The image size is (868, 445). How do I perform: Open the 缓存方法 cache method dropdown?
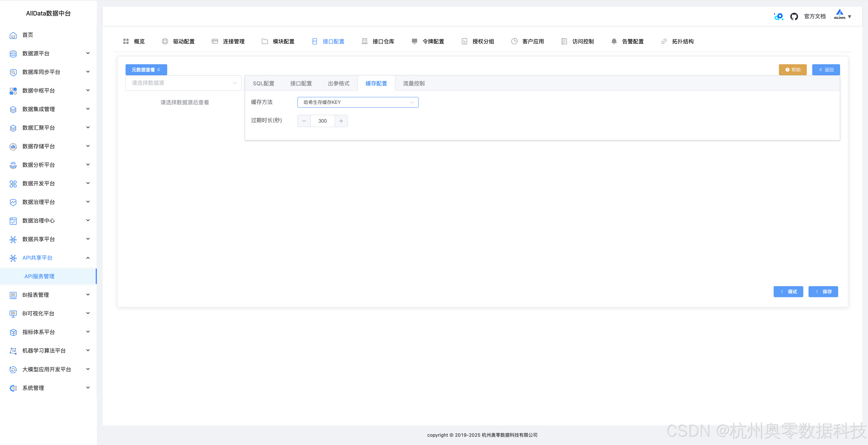(357, 102)
